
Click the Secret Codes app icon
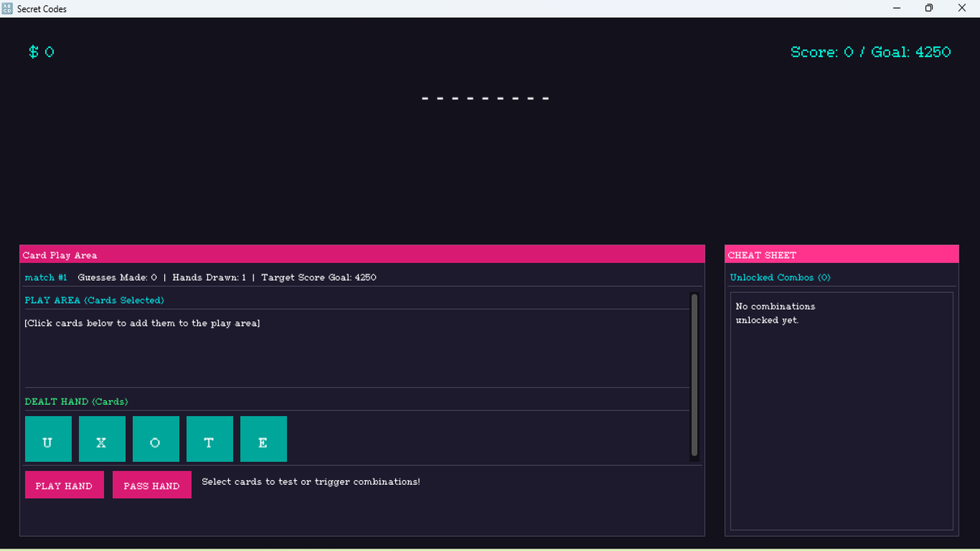click(x=7, y=9)
